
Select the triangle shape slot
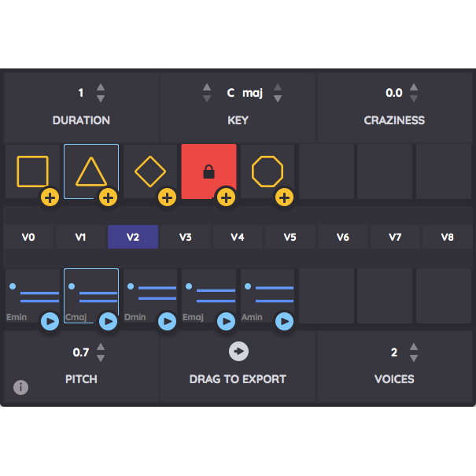[90, 170]
